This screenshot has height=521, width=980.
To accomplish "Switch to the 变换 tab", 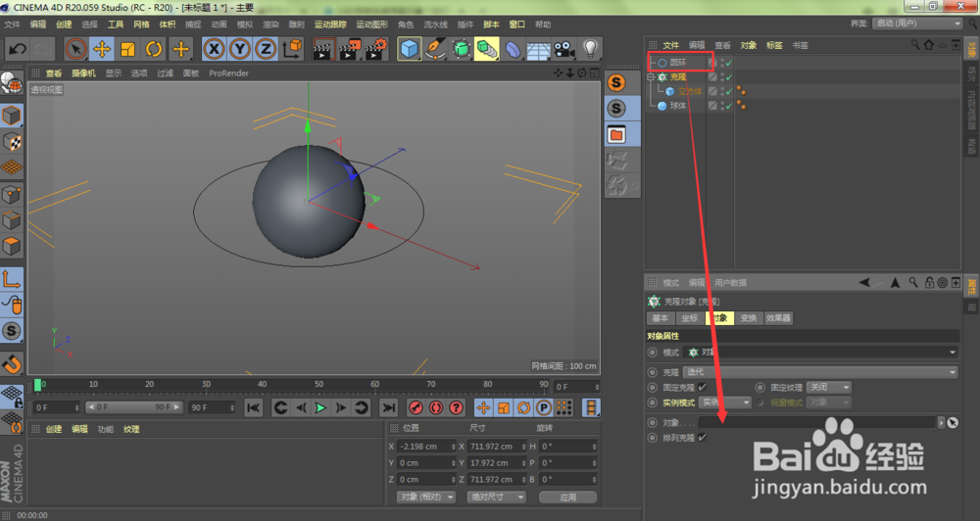I will point(749,318).
